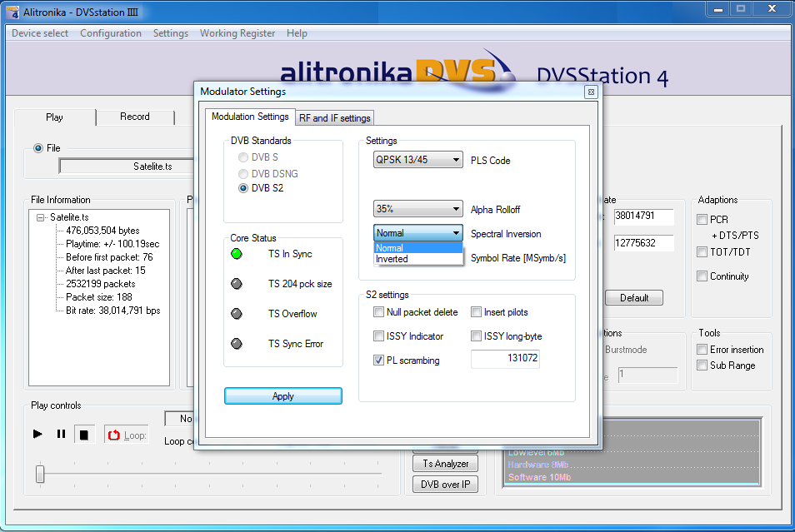Click the Apply button
The width and height of the screenshot is (795, 532).
tap(282, 396)
